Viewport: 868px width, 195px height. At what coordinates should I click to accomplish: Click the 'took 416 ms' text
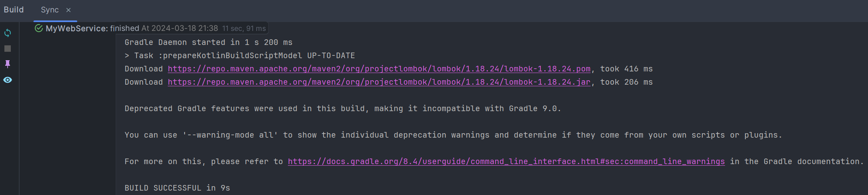pyautogui.click(x=626, y=69)
